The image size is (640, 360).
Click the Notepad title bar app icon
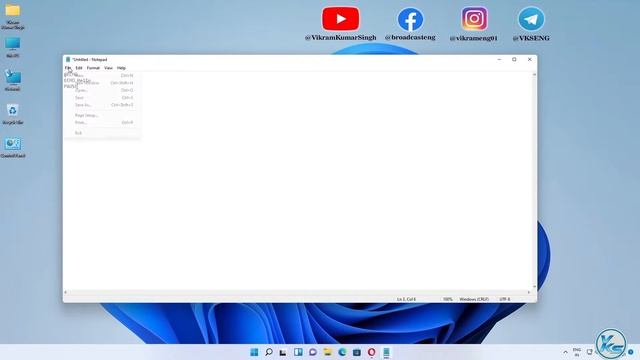(x=68, y=59)
